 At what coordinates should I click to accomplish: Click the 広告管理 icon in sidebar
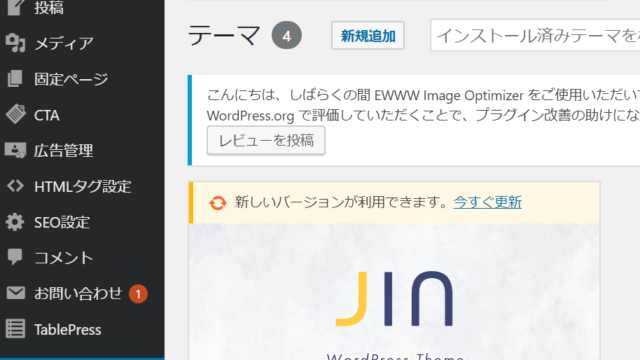coord(16,150)
